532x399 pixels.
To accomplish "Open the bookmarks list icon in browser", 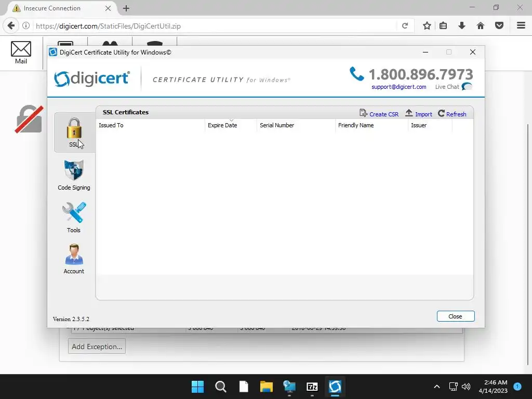I will click(x=443, y=26).
